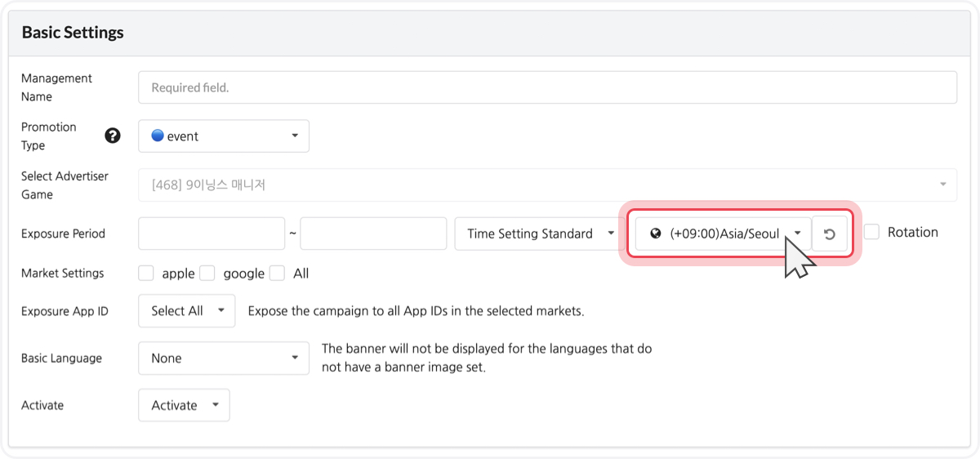Click the Exposure Period end date field

(373, 234)
